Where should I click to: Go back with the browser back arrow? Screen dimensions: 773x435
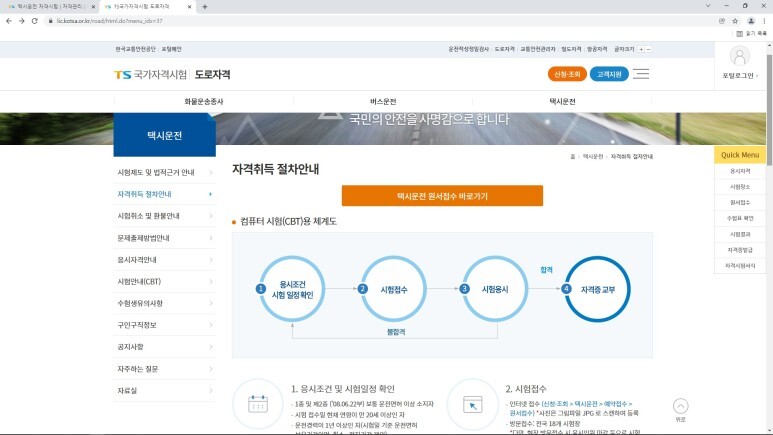8,21
